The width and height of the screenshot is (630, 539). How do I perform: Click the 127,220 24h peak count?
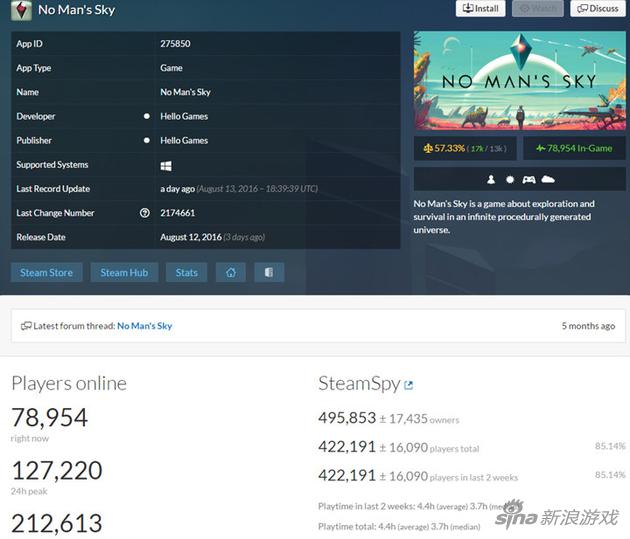57,470
